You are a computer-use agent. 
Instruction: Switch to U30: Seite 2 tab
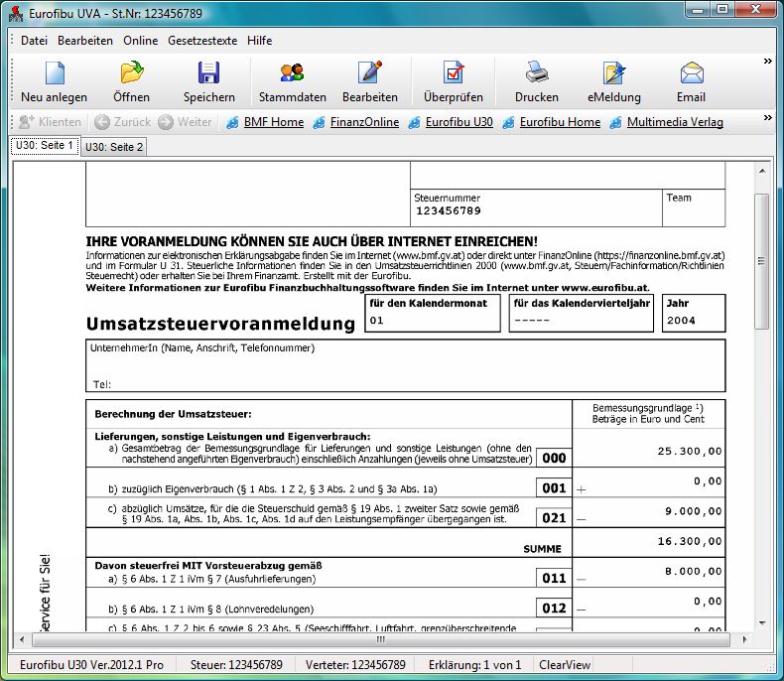tap(114, 147)
